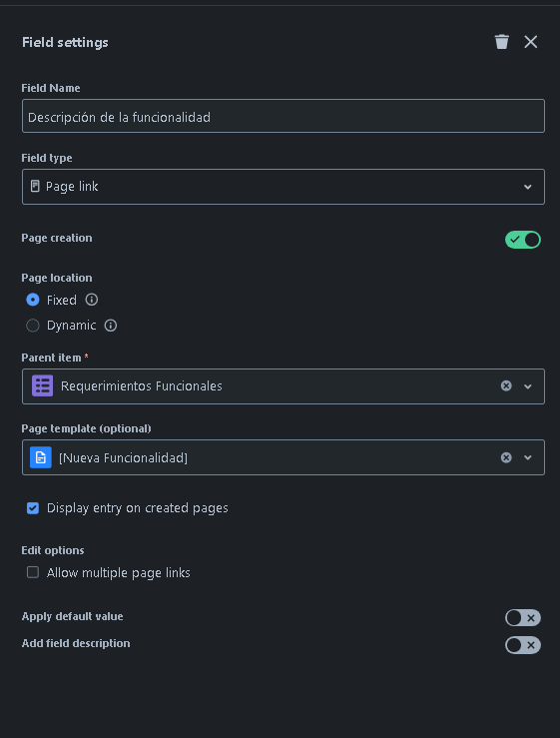
Task: Delete field using the trash icon
Action: point(502,42)
